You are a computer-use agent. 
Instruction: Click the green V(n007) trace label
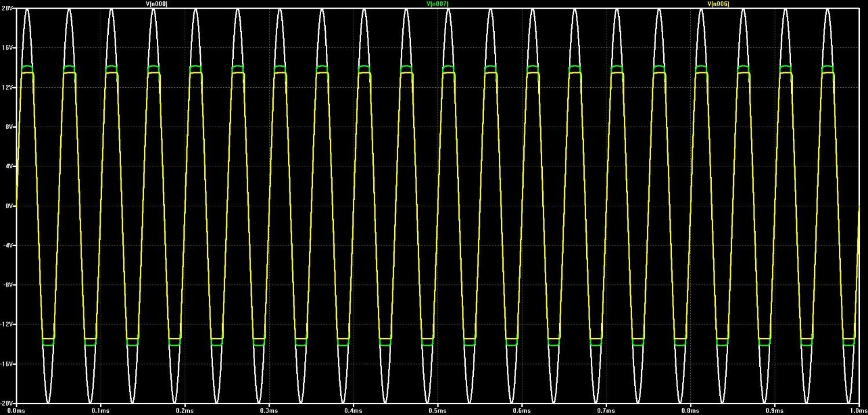coord(437,3)
